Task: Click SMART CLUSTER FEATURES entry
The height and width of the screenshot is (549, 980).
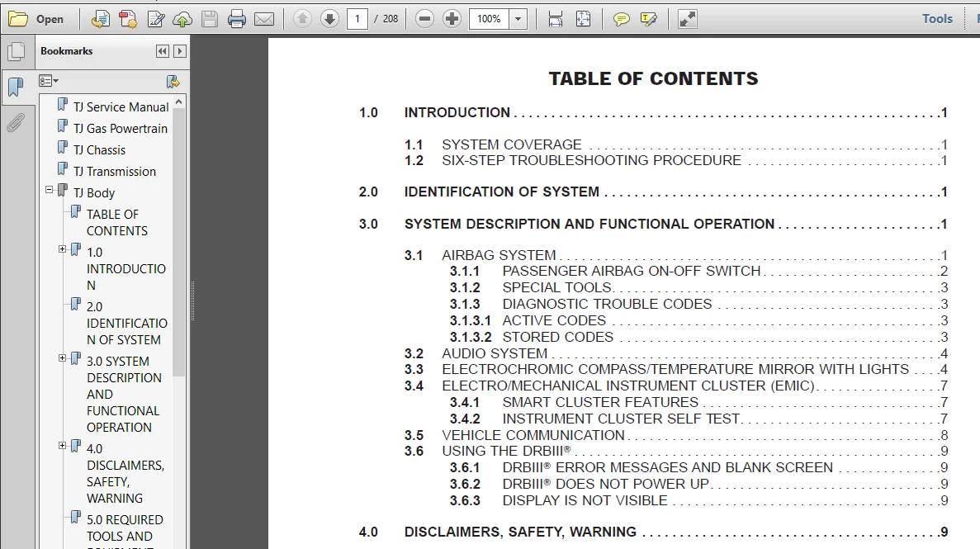Action: tap(698, 402)
